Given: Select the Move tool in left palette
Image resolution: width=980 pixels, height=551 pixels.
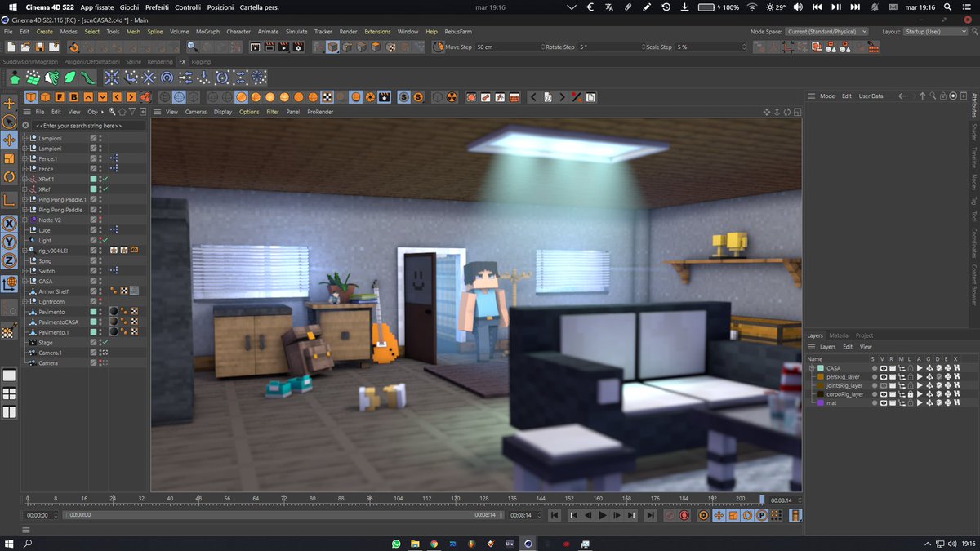Looking at the screenshot, I should (10, 140).
